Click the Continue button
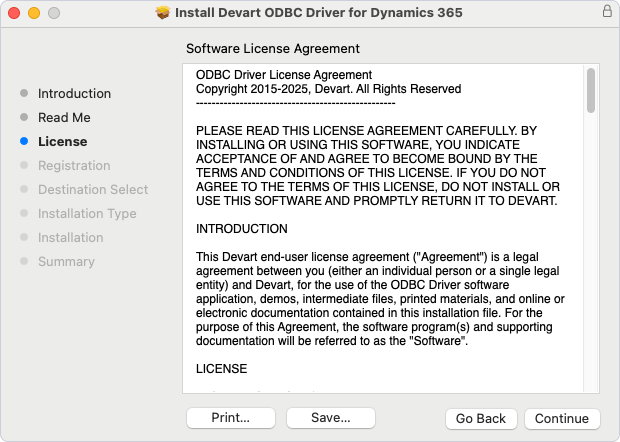 point(562,418)
